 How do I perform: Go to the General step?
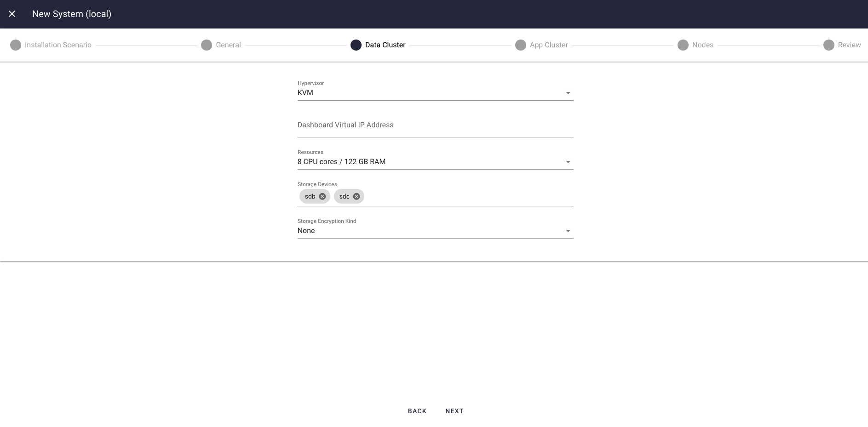tap(221, 45)
